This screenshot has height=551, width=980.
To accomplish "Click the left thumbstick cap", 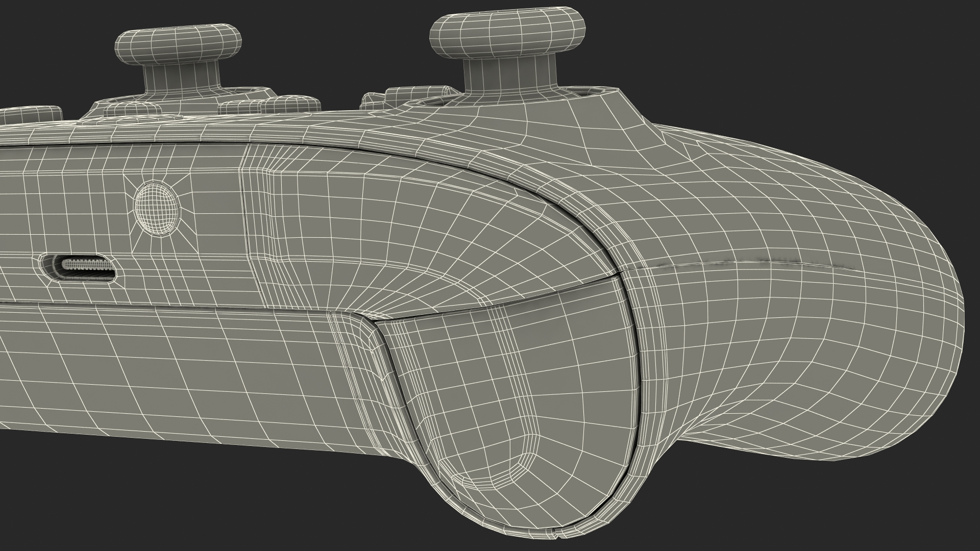I will (x=179, y=43).
